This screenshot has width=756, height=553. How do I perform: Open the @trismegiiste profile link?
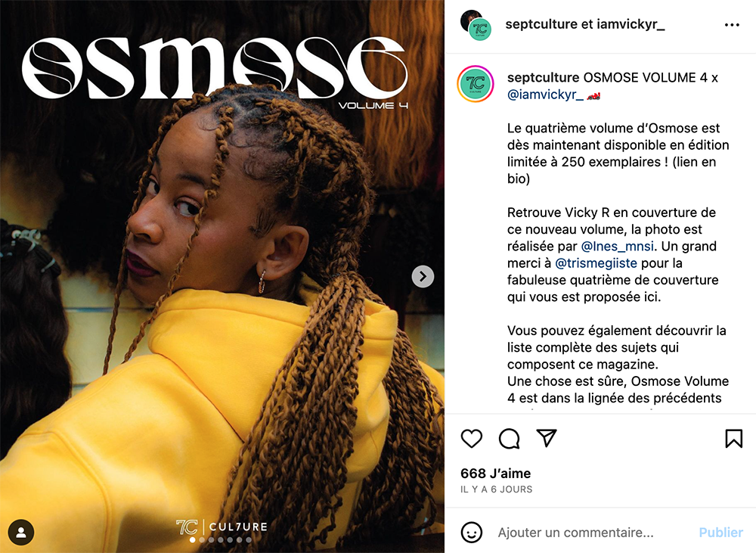click(x=596, y=263)
